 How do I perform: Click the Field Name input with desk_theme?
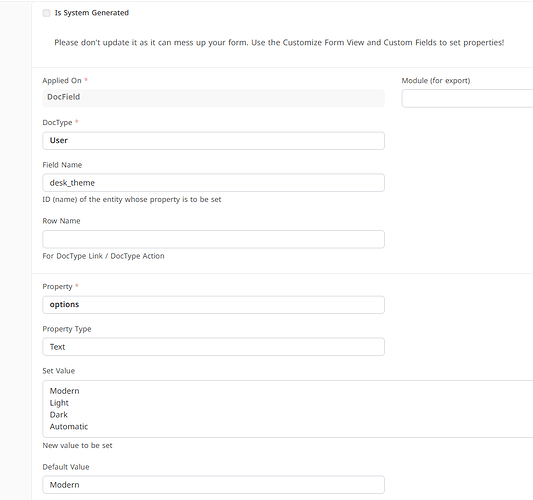tap(213, 183)
